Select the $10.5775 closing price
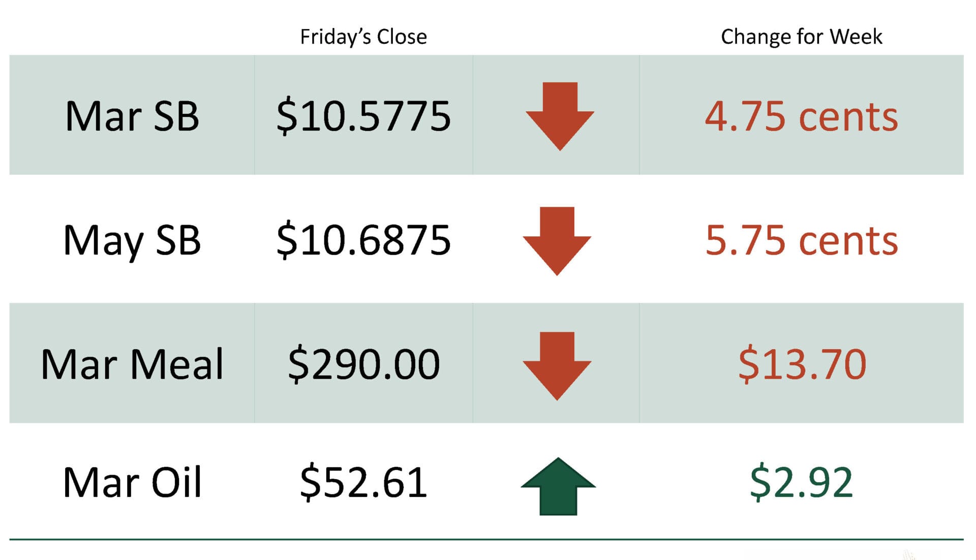This screenshot has height=560, width=976. (x=363, y=116)
